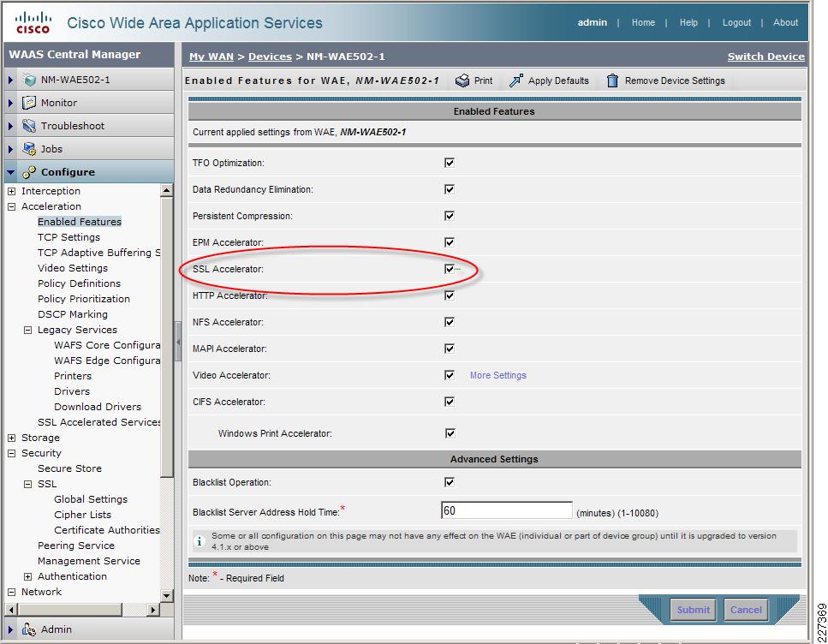
Task: Toggle Data Redundancy Elimination checkbox
Action: point(450,189)
